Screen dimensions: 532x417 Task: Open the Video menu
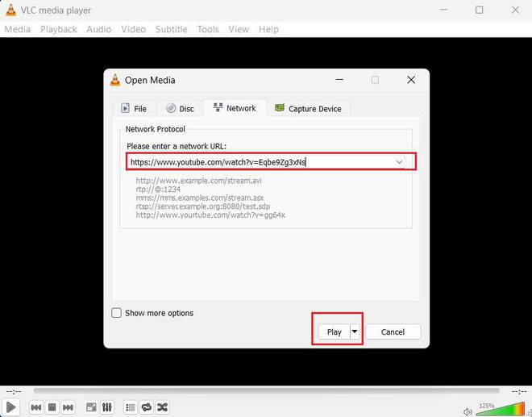(x=133, y=29)
